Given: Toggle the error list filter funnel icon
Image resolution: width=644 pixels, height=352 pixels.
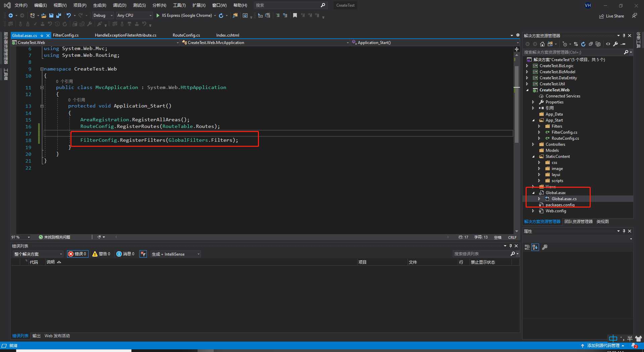Looking at the screenshot, I should [143, 254].
